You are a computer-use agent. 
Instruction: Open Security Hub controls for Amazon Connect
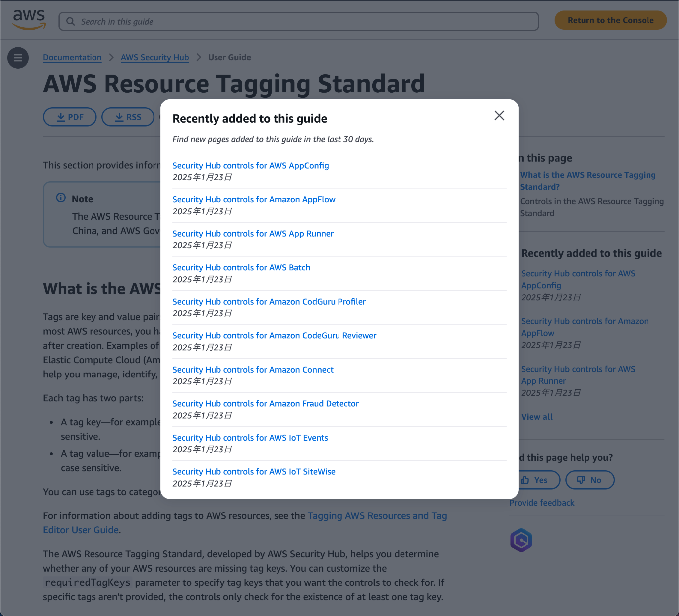[x=253, y=369]
